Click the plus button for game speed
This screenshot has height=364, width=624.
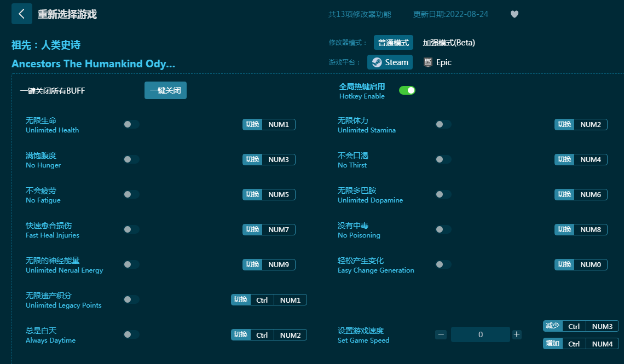click(517, 334)
